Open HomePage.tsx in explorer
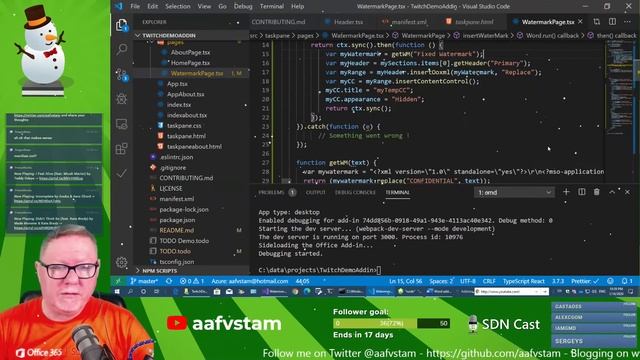Screen dimensions: 640x360 [190, 63]
